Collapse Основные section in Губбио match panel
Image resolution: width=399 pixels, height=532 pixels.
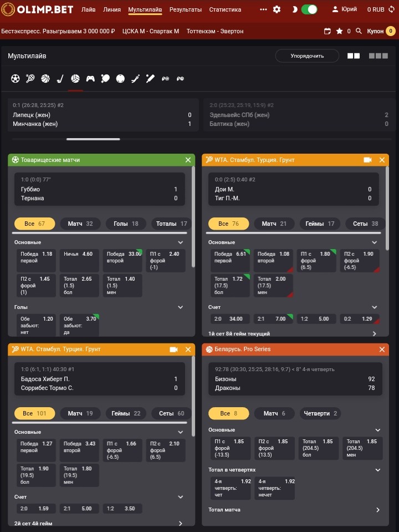[180, 242]
